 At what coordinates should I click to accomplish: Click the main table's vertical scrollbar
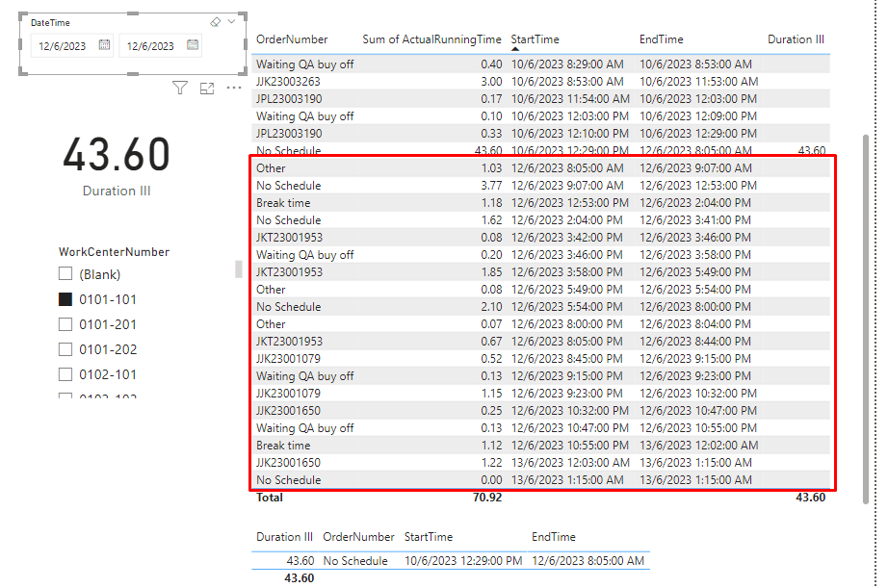tap(865, 319)
